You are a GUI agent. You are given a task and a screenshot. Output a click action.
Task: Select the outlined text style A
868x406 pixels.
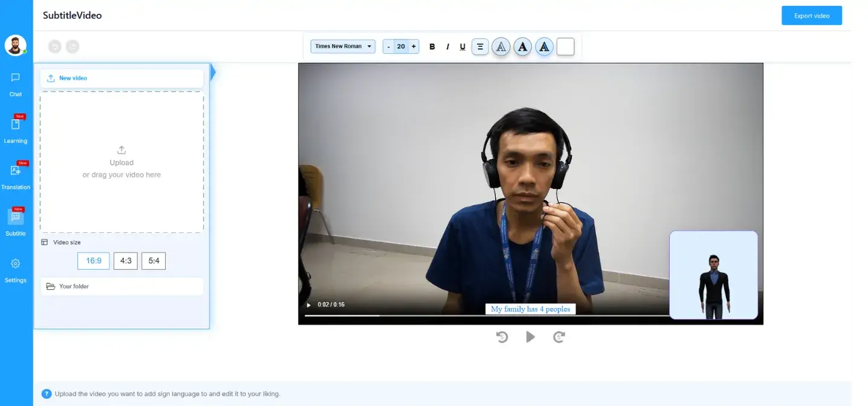pyautogui.click(x=500, y=47)
